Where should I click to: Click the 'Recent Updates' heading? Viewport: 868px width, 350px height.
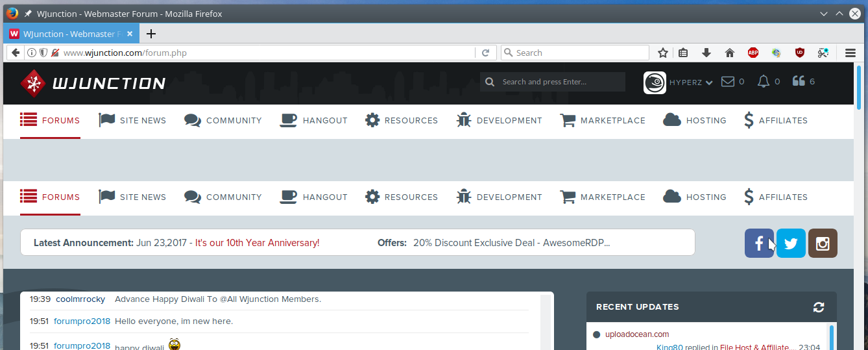[x=637, y=306]
